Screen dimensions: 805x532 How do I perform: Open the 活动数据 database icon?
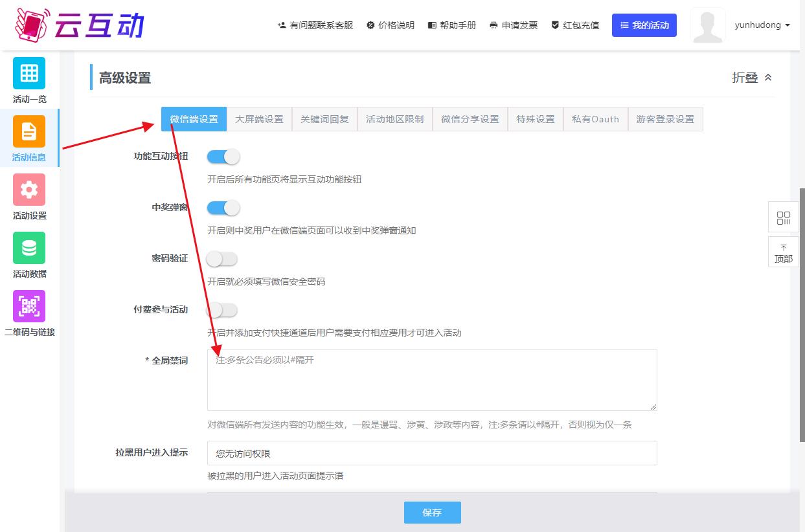[29, 248]
